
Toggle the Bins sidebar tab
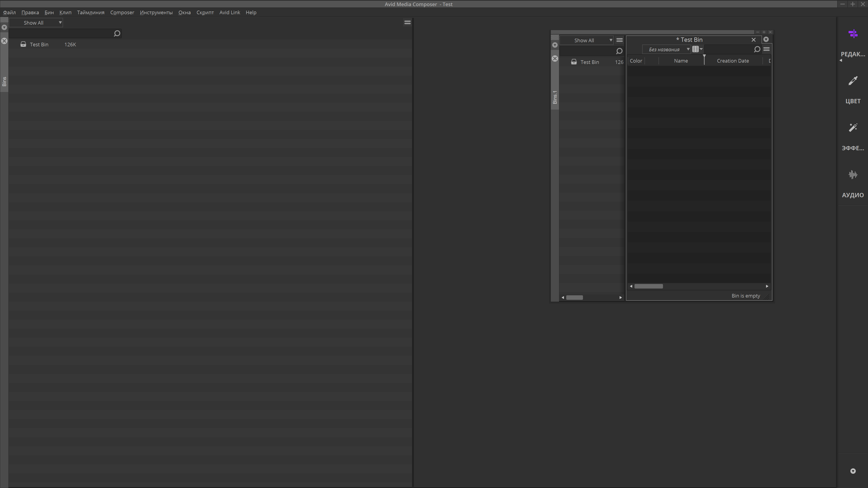pos(4,82)
